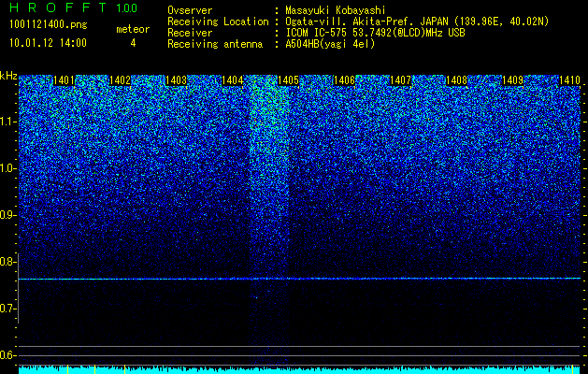588x374 pixels.
Task: Click the 1409 time marker
Action: 512,80
